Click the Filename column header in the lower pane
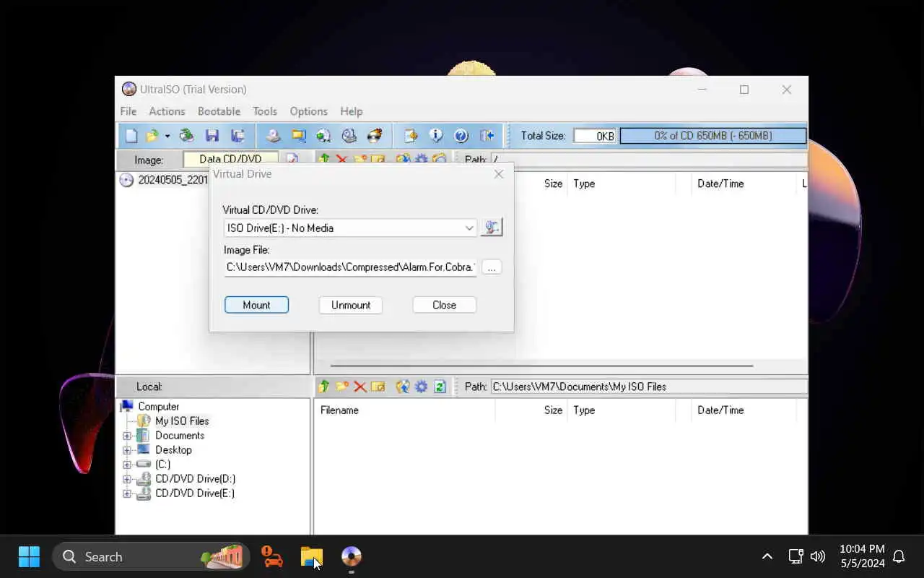This screenshot has width=924, height=578. (404, 410)
